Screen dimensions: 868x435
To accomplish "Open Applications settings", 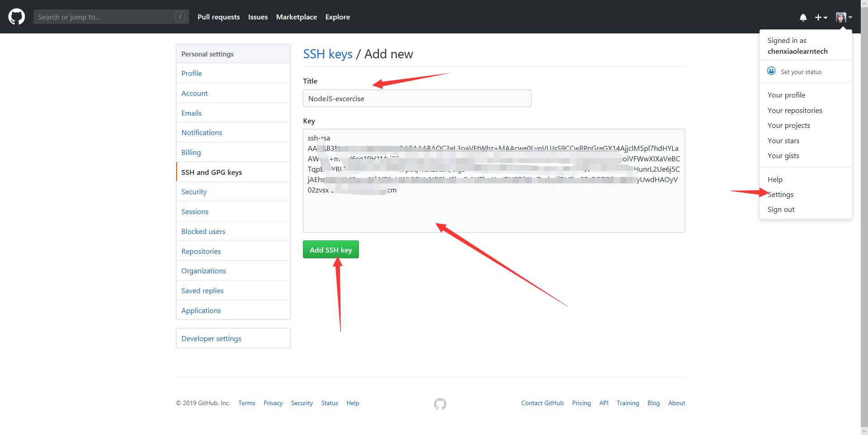I will (233, 310).
